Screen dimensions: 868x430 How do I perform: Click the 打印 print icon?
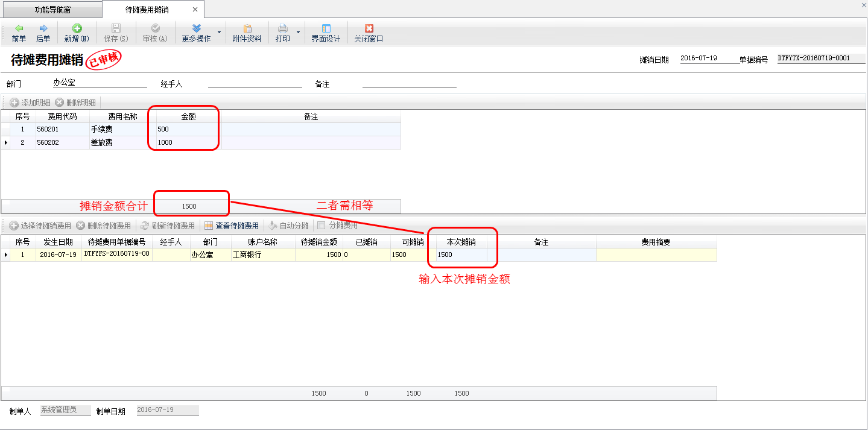click(x=282, y=28)
